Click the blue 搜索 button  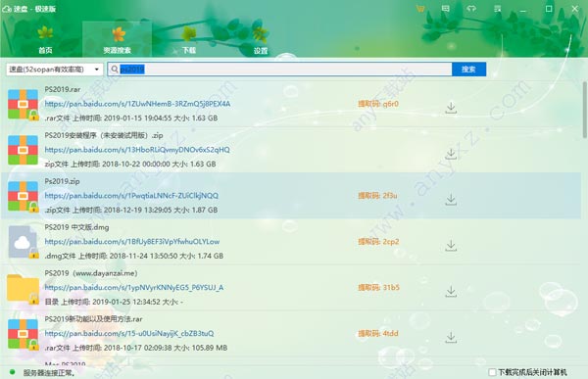click(468, 70)
